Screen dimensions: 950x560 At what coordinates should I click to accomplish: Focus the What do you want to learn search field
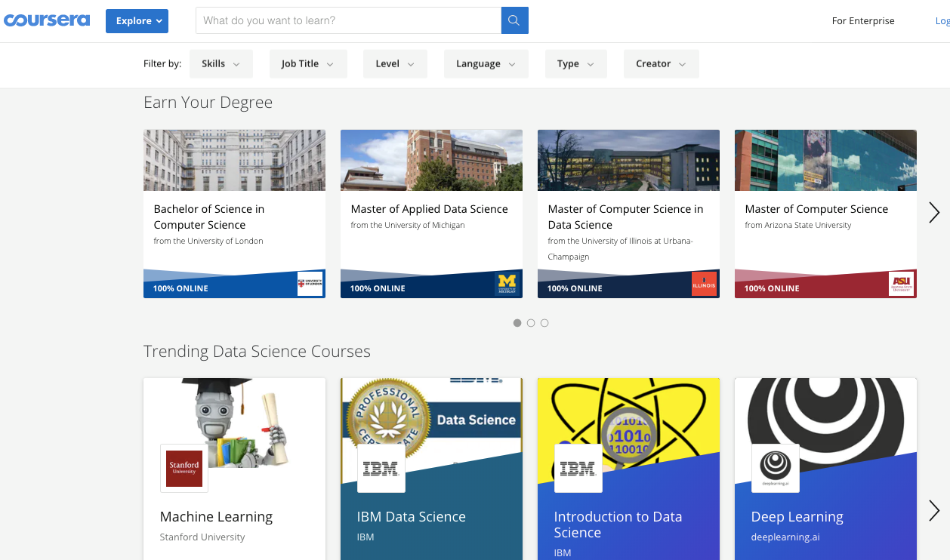pyautogui.click(x=348, y=20)
